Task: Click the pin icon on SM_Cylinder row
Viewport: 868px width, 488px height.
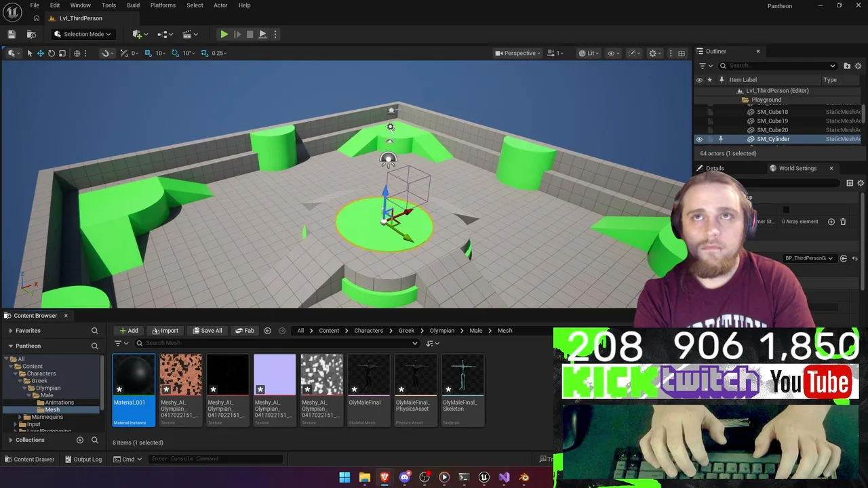Action: 721,139
